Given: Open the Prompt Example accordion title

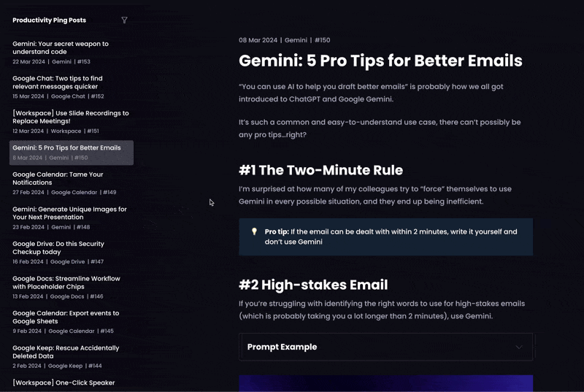Looking at the screenshot, I should 282,347.
